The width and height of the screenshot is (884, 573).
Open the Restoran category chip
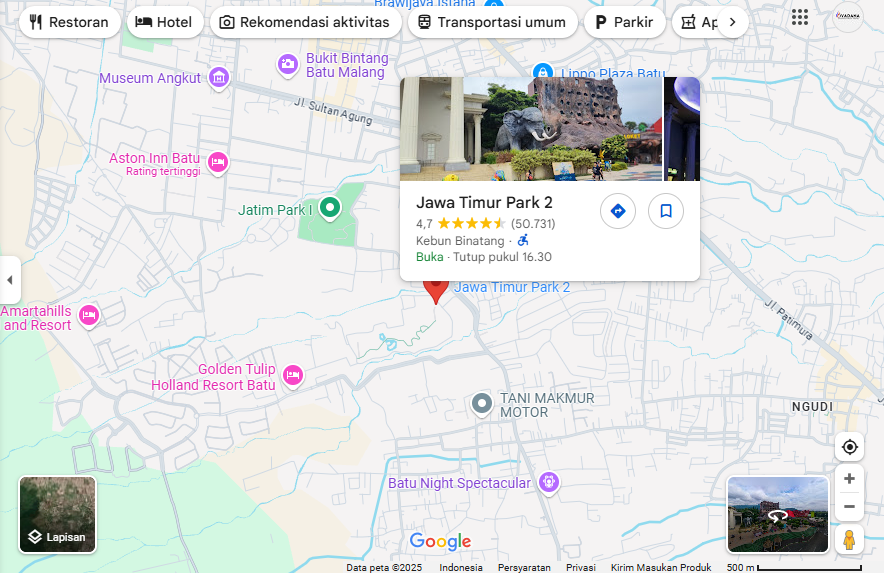(x=69, y=22)
